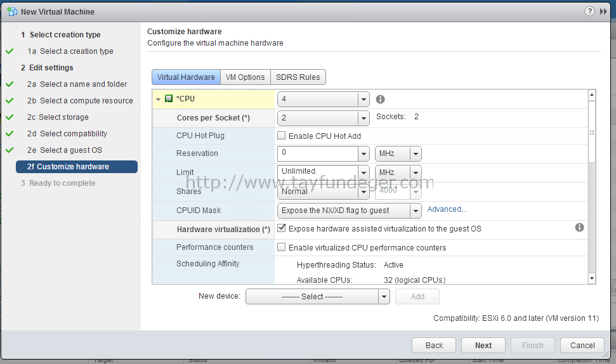Viewport: 616px width, 364px height.
Task: Switch to the Virtual Hardware tab
Action: pyautogui.click(x=187, y=77)
